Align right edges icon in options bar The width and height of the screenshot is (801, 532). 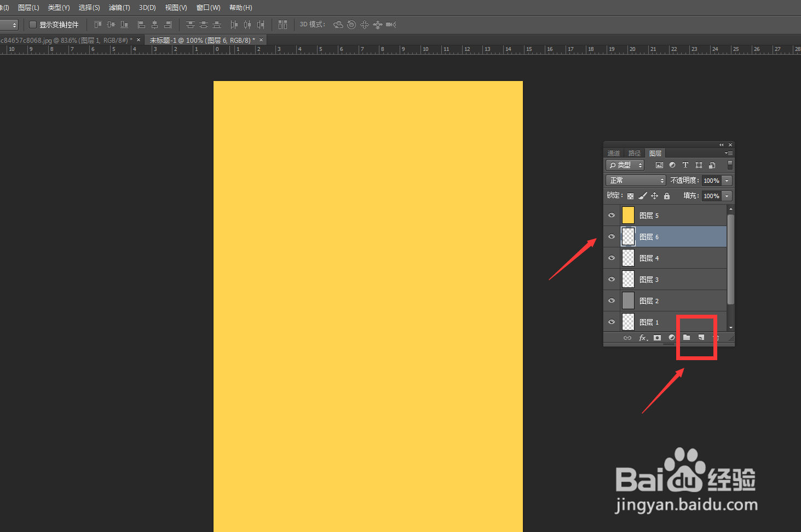[168, 25]
